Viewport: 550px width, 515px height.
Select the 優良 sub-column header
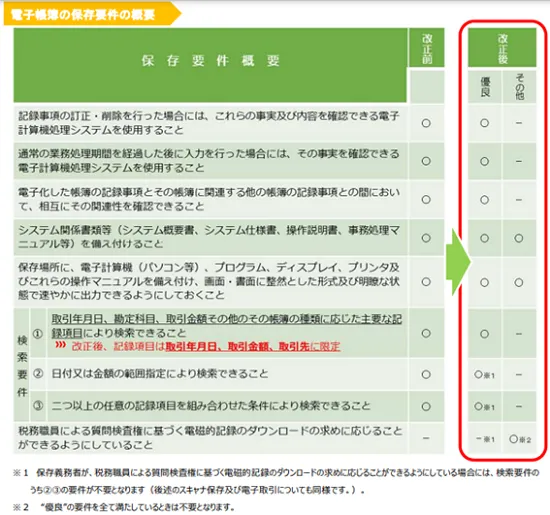485,87
